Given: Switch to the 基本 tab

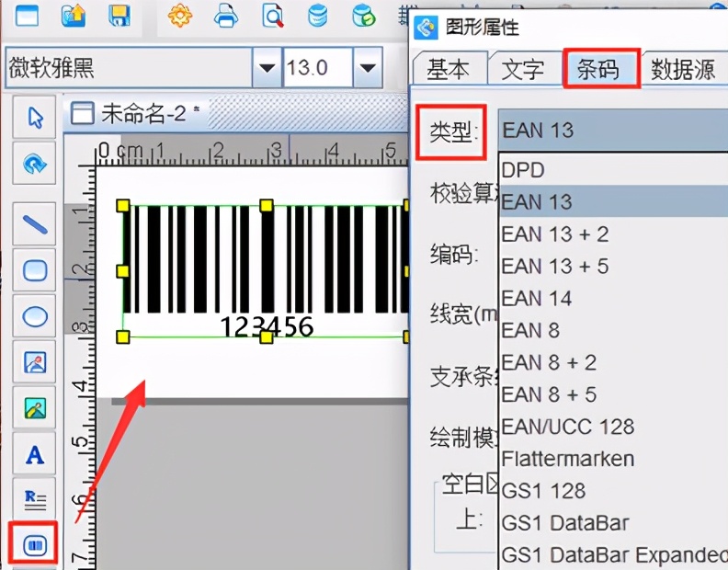Looking at the screenshot, I should [449, 69].
